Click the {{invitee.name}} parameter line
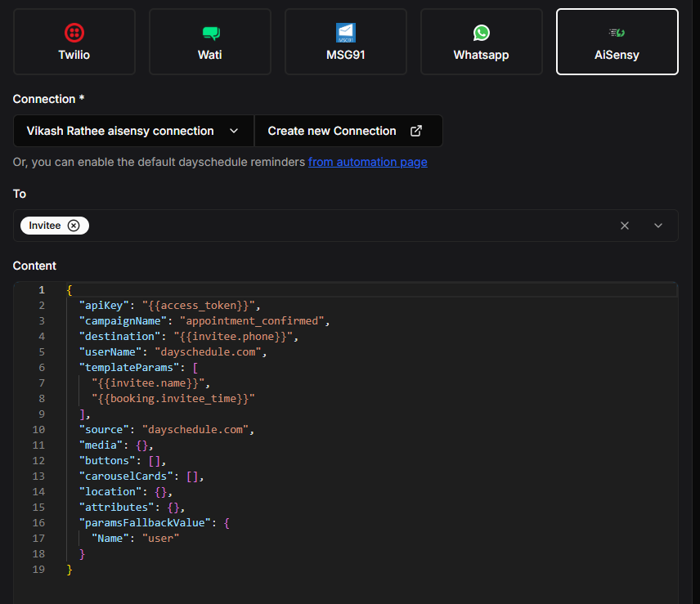Viewport: 700px width, 604px height. coord(150,383)
